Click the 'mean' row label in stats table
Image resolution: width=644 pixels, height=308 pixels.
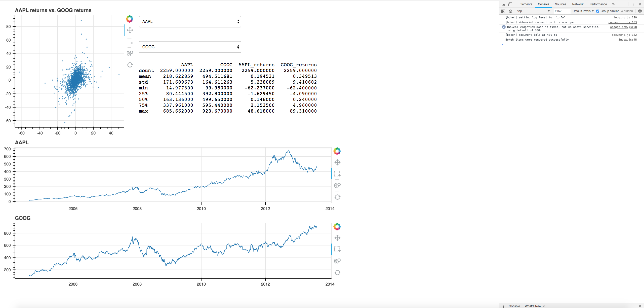coord(145,76)
